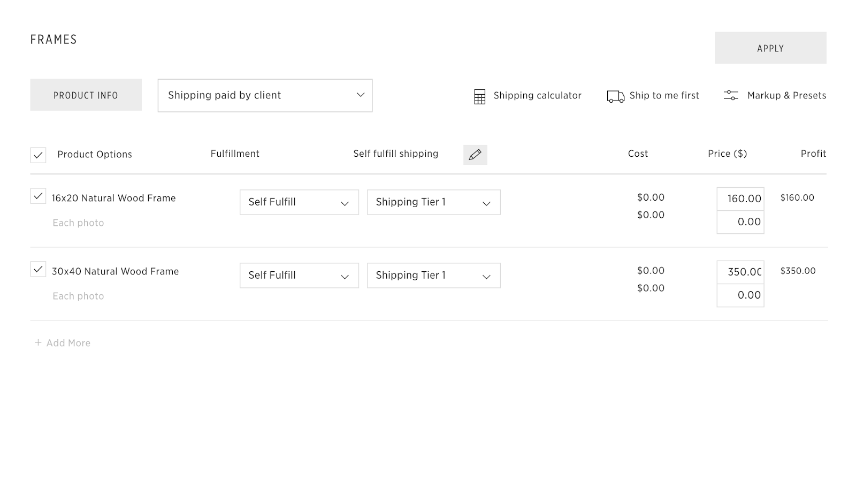Screen dimensions: 856x504
Task: Click the Shipping calculator grid icon
Action: click(479, 97)
